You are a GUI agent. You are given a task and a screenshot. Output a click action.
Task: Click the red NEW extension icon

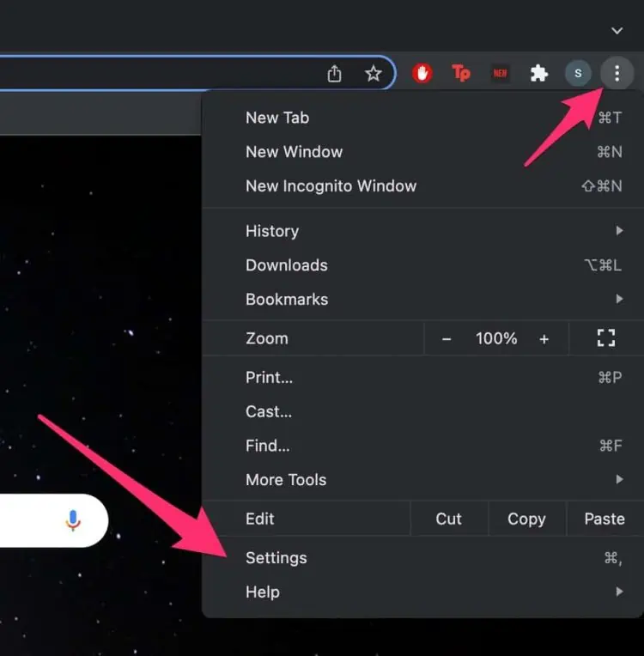(x=500, y=74)
